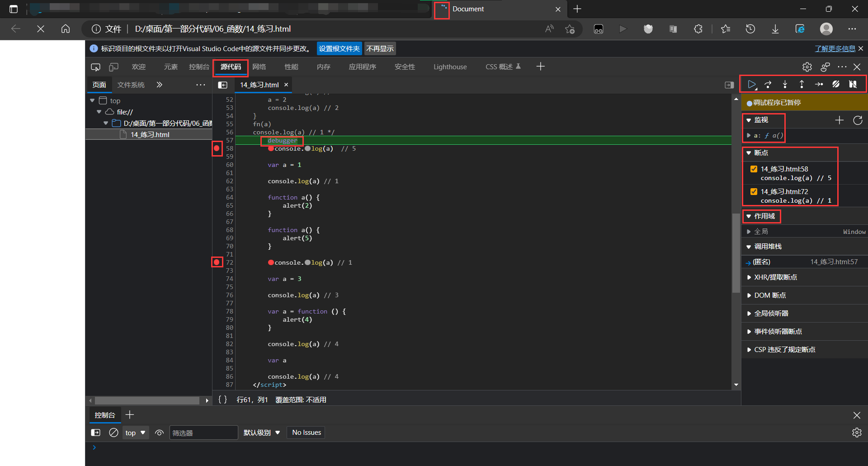Switch to 控制台 tab in main toolbar

199,67
